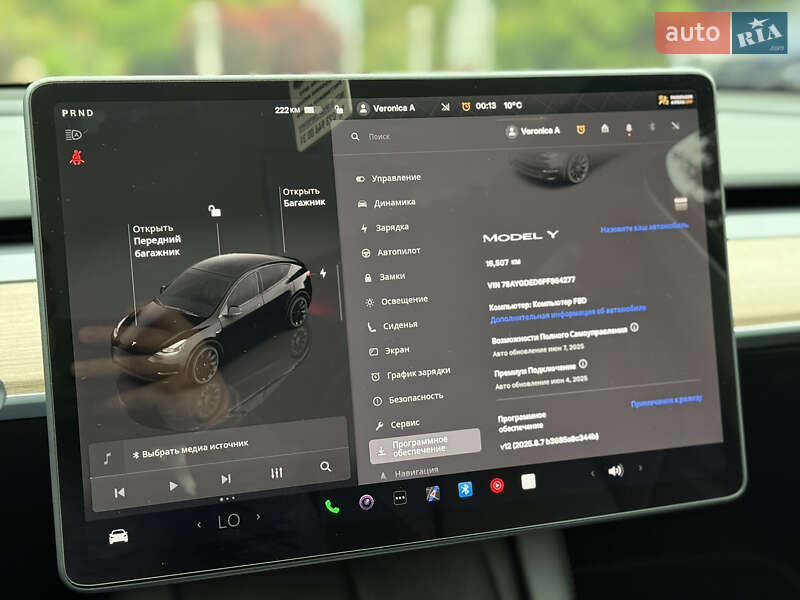Tap the Bluetooth icon in the settings header
800x600 pixels.
click(652, 126)
